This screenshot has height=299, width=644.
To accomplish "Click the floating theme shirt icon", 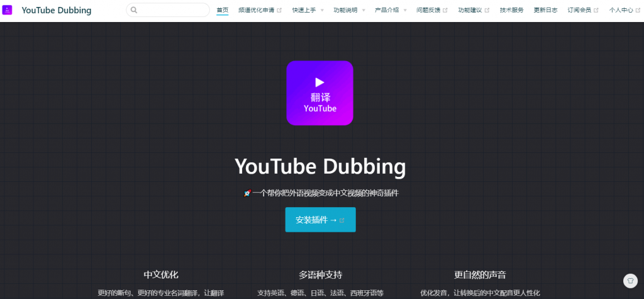I will pyautogui.click(x=630, y=281).
